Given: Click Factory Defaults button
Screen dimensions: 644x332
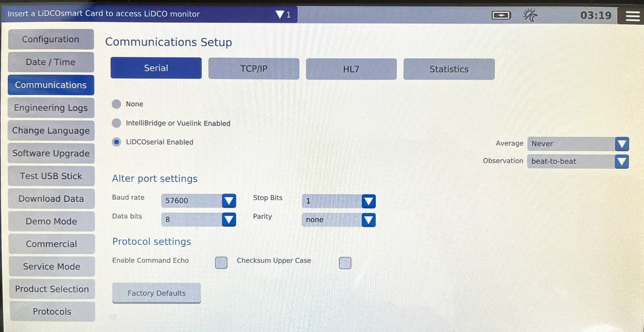Looking at the screenshot, I should click(156, 293).
